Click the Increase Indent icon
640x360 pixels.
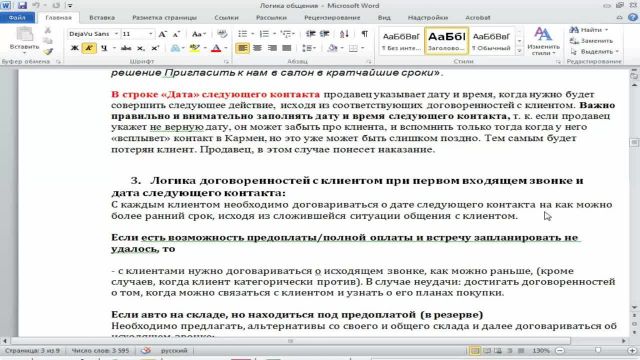tap(325, 34)
